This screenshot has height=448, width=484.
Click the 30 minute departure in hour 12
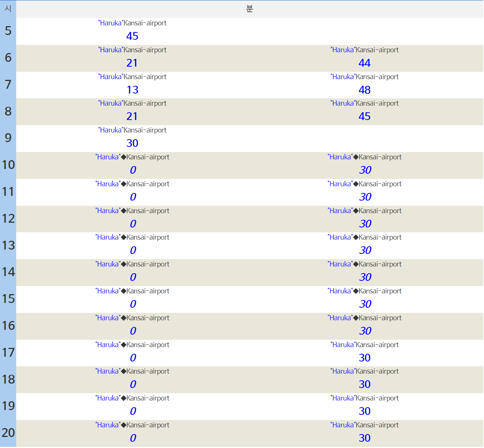click(x=365, y=224)
